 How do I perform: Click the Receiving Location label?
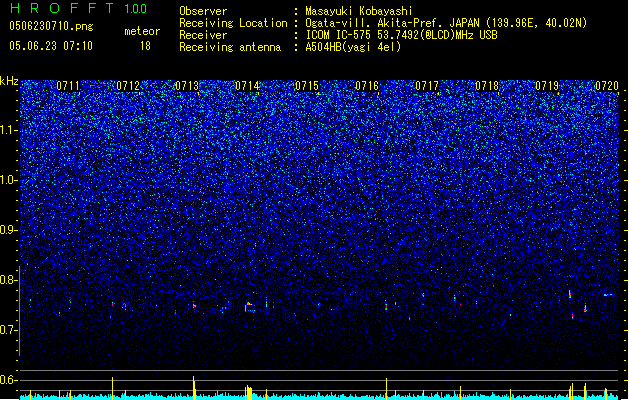[233, 23]
